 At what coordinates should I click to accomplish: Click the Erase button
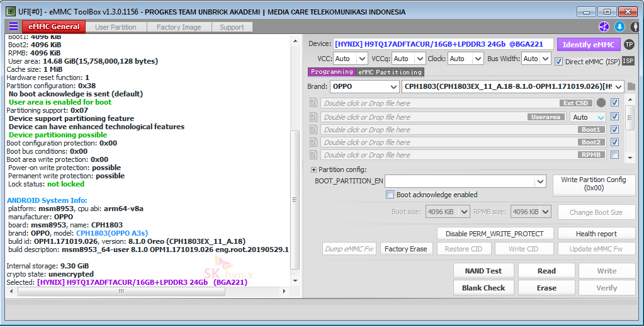pos(546,288)
